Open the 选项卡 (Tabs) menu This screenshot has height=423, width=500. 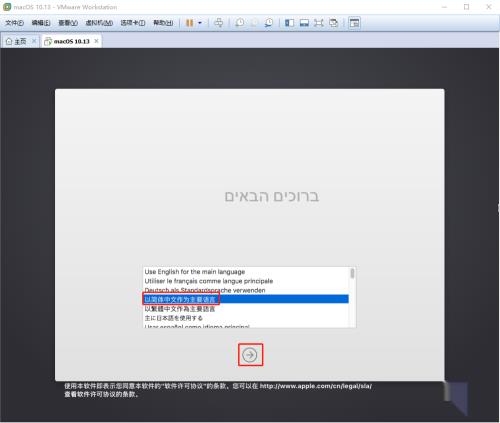pos(133,23)
